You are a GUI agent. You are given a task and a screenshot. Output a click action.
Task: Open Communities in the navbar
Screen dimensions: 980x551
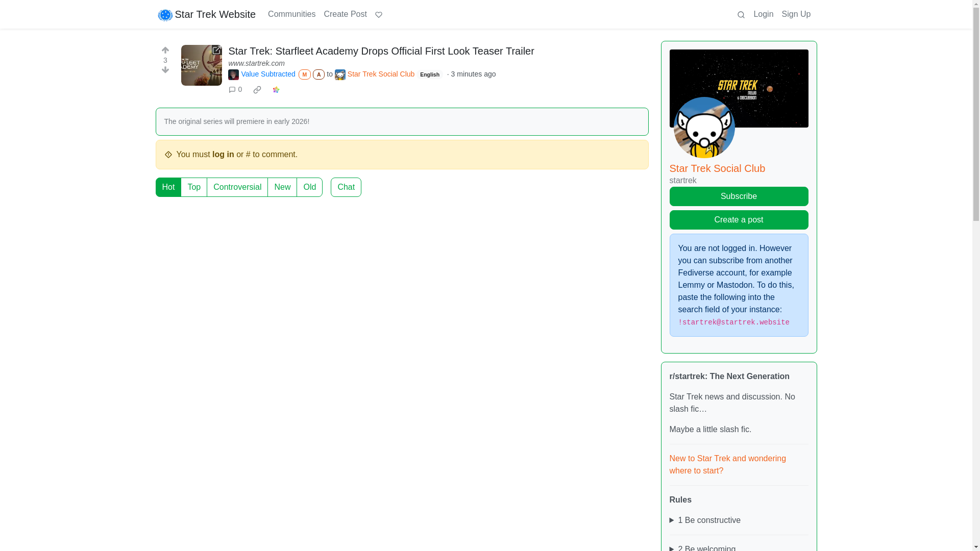click(291, 14)
